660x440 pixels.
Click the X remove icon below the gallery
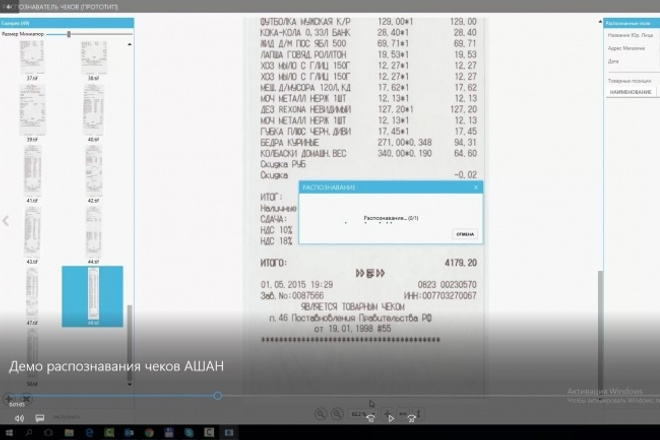pos(26,398)
